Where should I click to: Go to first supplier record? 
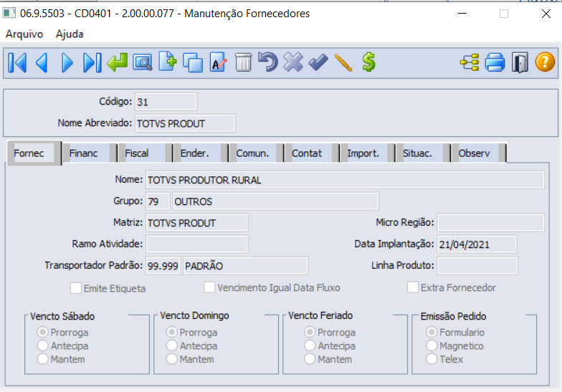[x=17, y=63]
